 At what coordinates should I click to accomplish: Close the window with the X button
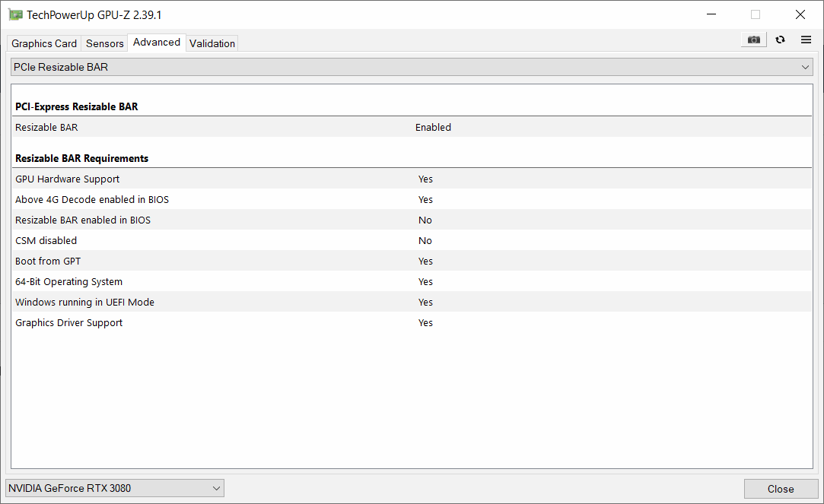800,14
